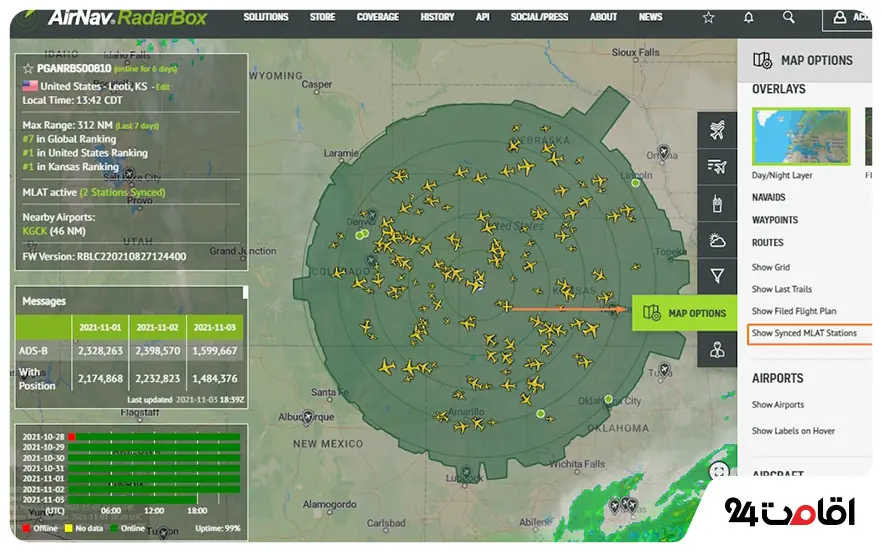Open the radio station icon in sidebar
Image resolution: width=882 pixels, height=552 pixels.
click(x=717, y=203)
